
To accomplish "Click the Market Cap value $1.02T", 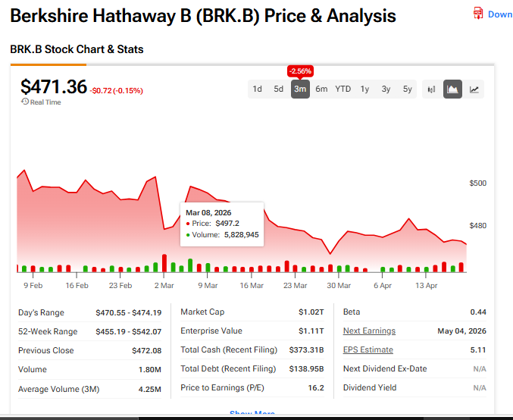I will pos(311,312).
